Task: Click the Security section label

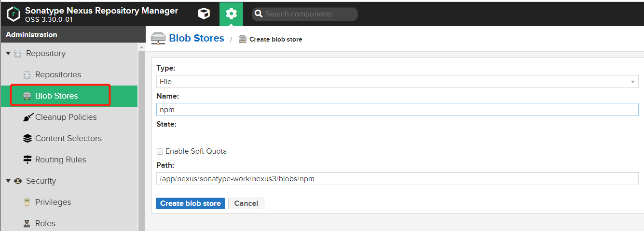Action: (41, 181)
